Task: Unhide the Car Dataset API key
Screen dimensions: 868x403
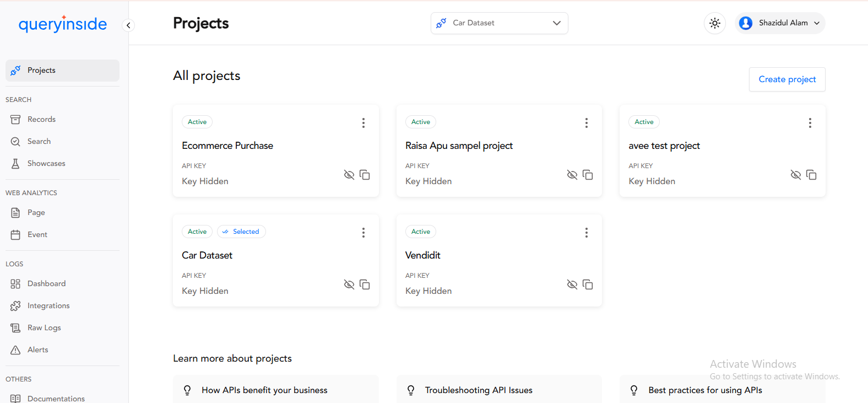Action: [x=349, y=284]
